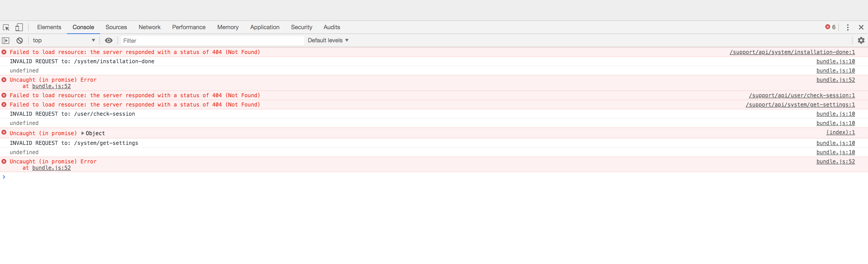Click the error icon beside the installation-done 404
868x264 pixels.
coord(4,52)
